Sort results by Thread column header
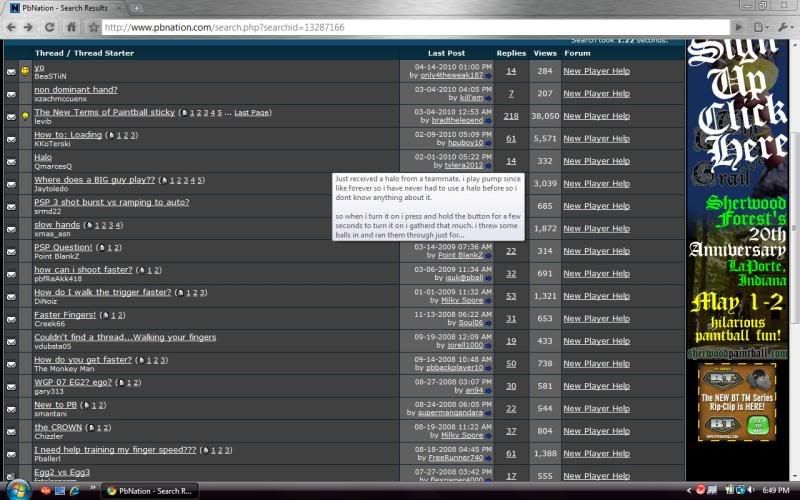This screenshot has width=800, height=500. (x=49, y=53)
